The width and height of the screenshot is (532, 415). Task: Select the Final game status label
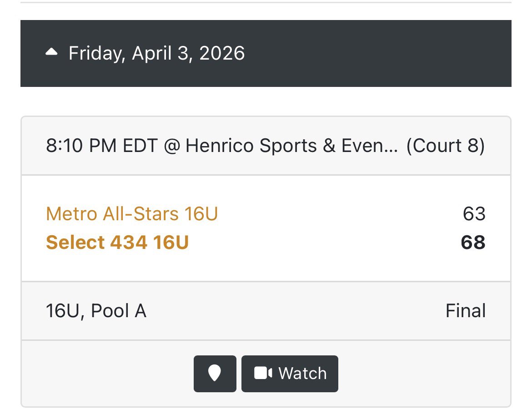(465, 311)
